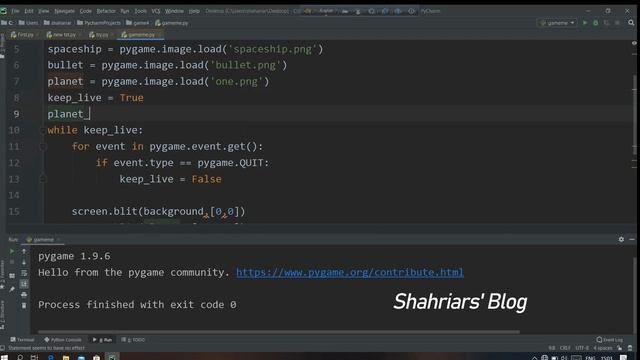
Task: Open the Code menu
Action: click(x=85, y=11)
